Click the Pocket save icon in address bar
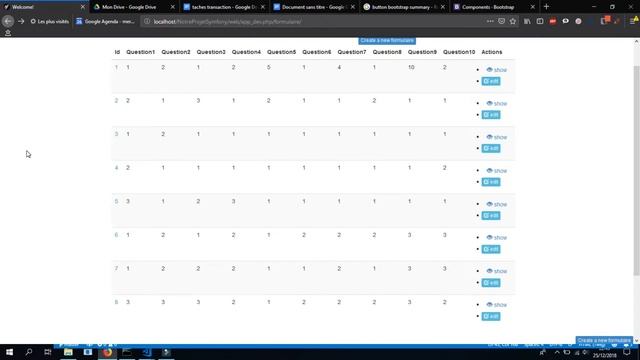This screenshot has width=640, height=360. [501, 21]
